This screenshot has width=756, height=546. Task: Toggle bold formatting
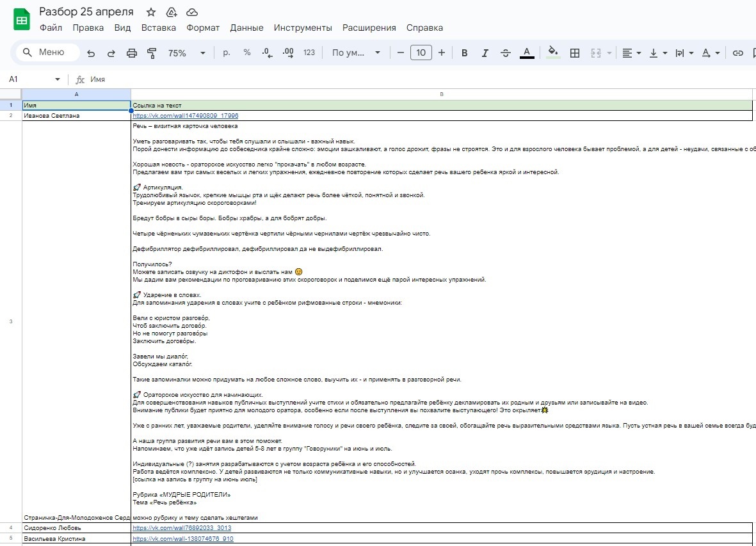pos(465,53)
